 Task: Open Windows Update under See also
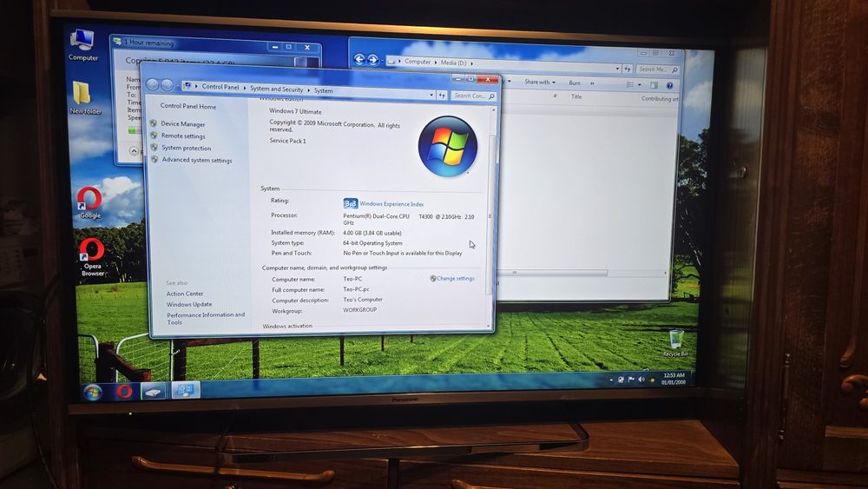(x=189, y=304)
